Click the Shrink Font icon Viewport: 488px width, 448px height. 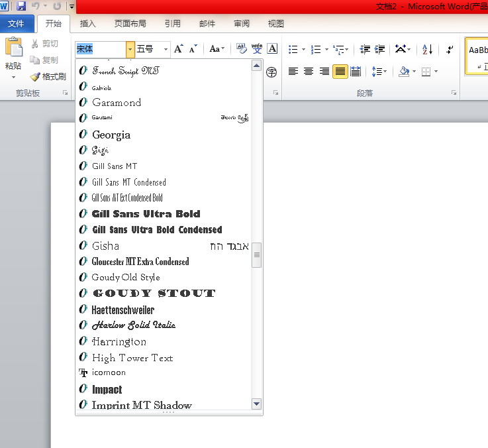click(193, 49)
